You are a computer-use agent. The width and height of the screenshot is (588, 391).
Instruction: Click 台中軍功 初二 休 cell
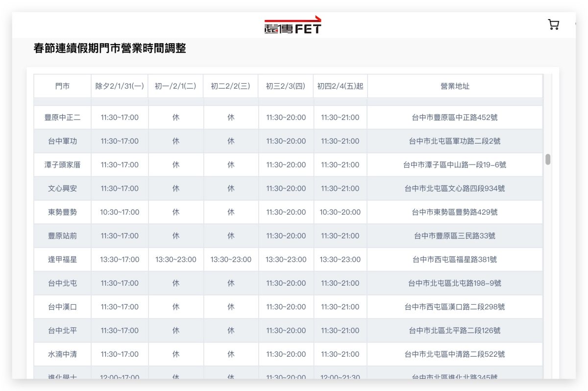(231, 141)
